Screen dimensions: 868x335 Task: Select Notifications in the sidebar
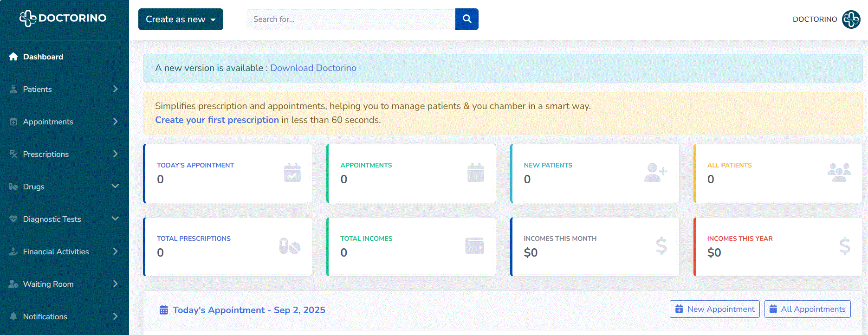coord(45,316)
